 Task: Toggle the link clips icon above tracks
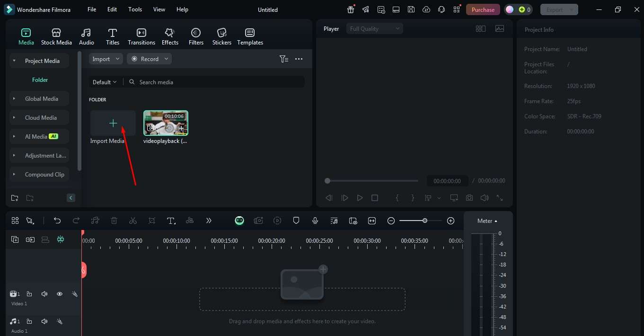[30, 239]
